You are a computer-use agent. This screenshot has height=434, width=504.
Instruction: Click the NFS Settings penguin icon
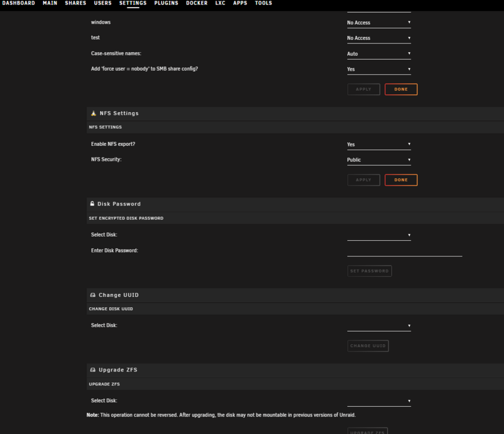[x=94, y=113]
